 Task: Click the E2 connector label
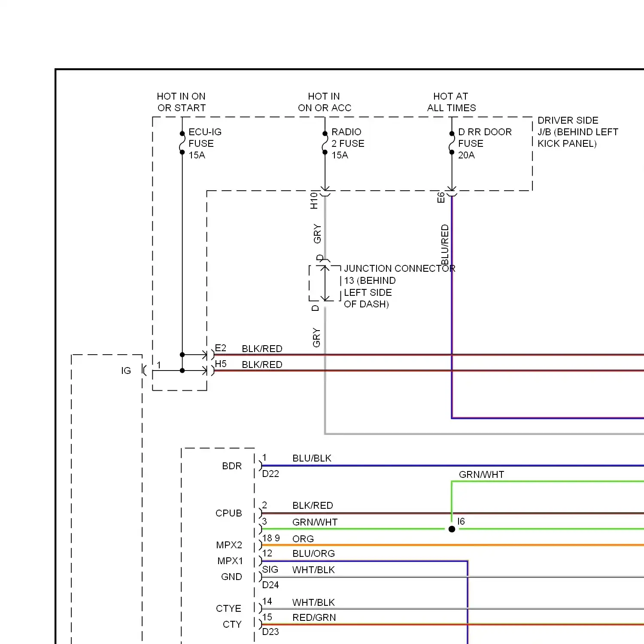coord(220,348)
